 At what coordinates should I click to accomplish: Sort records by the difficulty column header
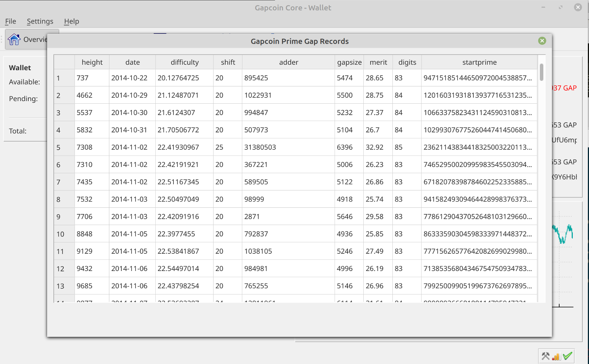click(184, 62)
